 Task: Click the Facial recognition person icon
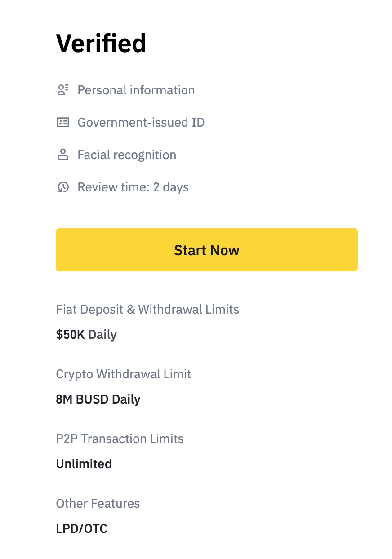(x=63, y=155)
